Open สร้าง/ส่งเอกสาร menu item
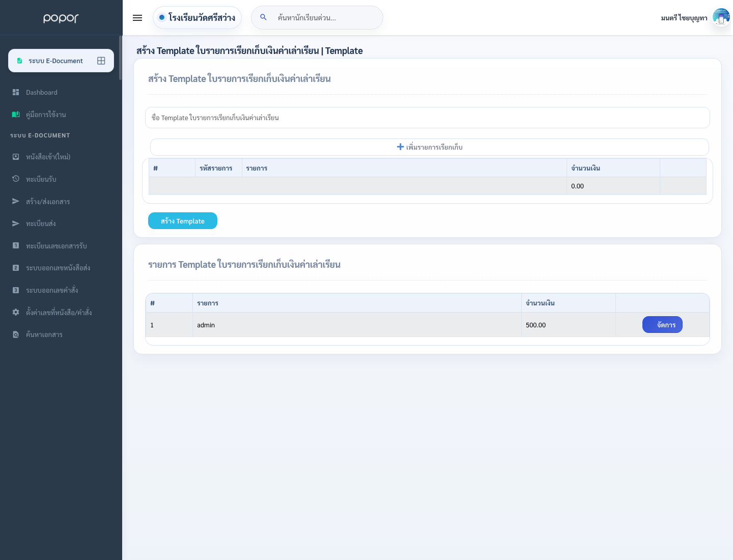The height and width of the screenshot is (560, 733). [61, 202]
